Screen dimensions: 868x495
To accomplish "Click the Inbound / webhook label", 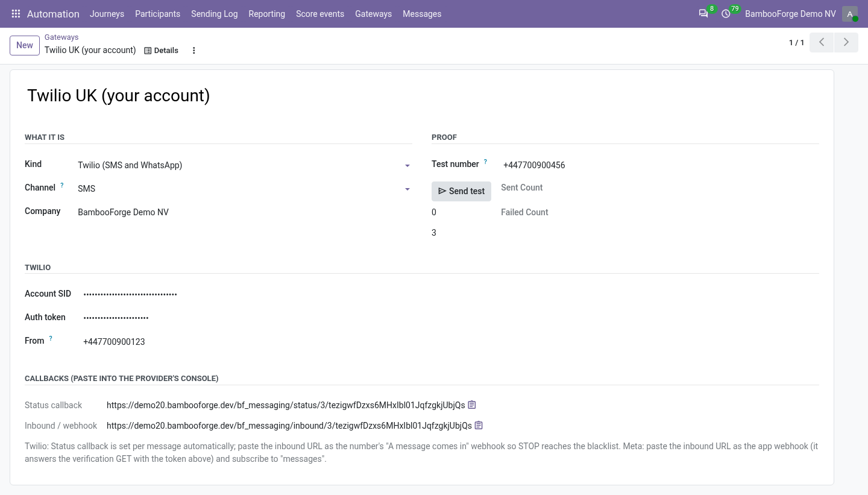I will (x=61, y=426).
